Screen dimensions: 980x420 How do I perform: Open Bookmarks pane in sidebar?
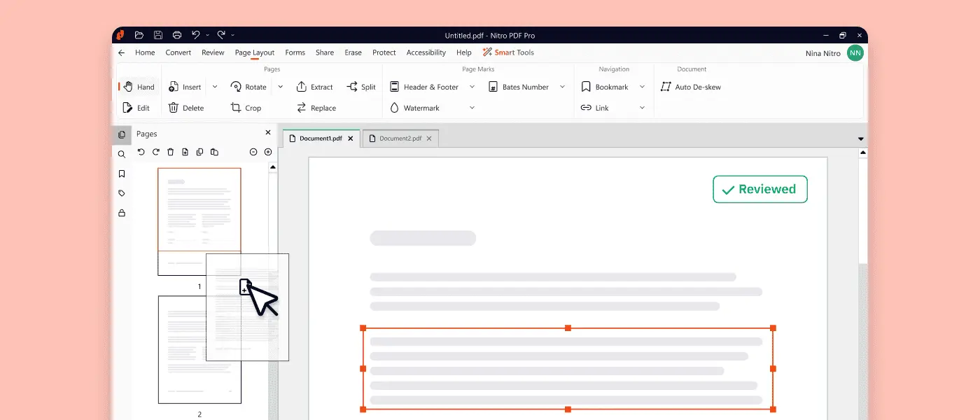pos(122,174)
